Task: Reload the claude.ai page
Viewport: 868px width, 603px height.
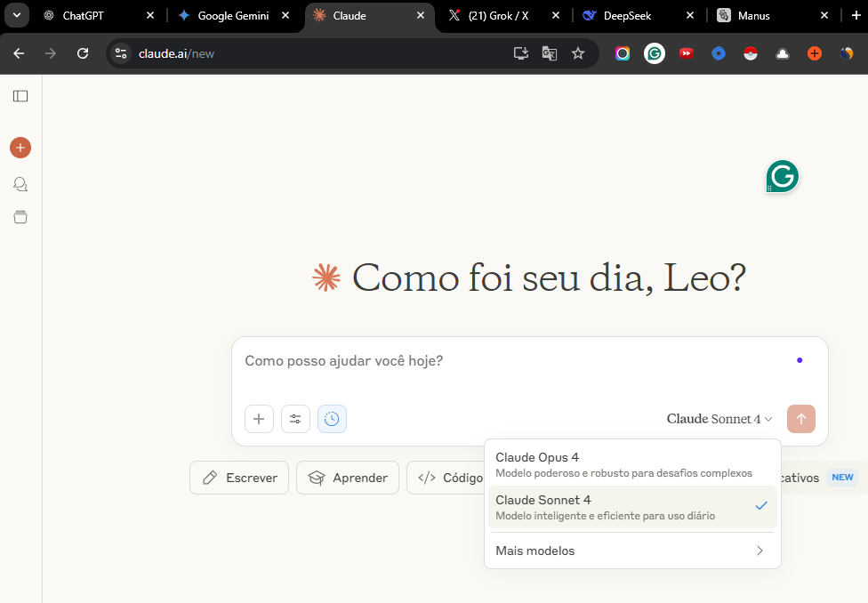Action: click(83, 53)
